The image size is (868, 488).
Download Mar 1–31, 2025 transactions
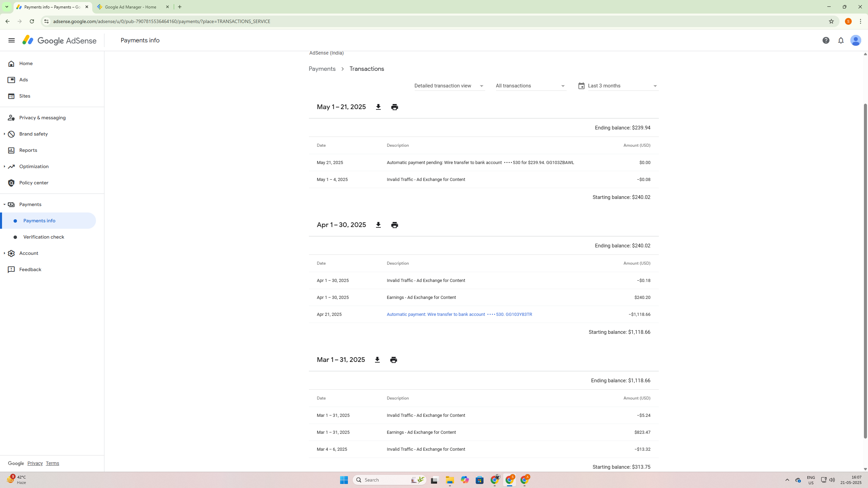pos(377,360)
